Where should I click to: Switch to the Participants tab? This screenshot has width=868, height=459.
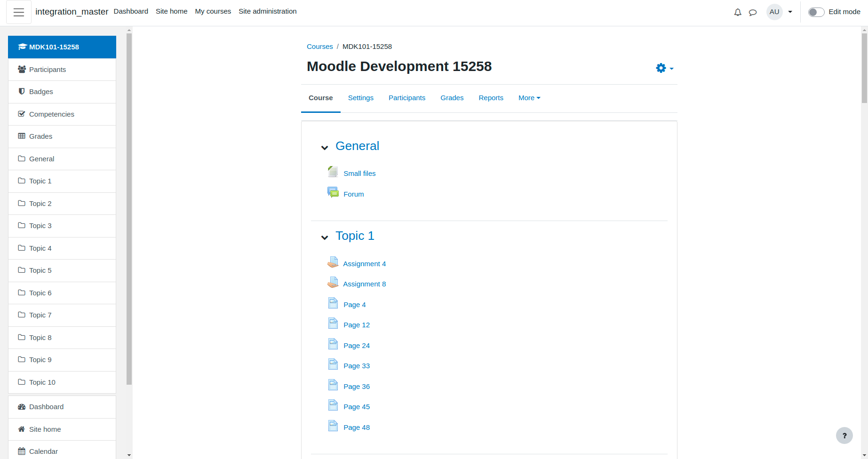pos(407,98)
